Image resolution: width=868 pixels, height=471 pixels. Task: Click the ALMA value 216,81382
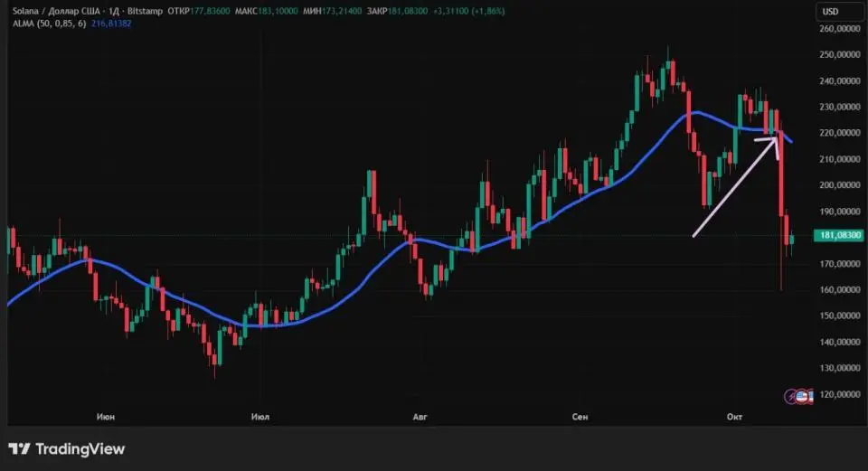(x=110, y=23)
